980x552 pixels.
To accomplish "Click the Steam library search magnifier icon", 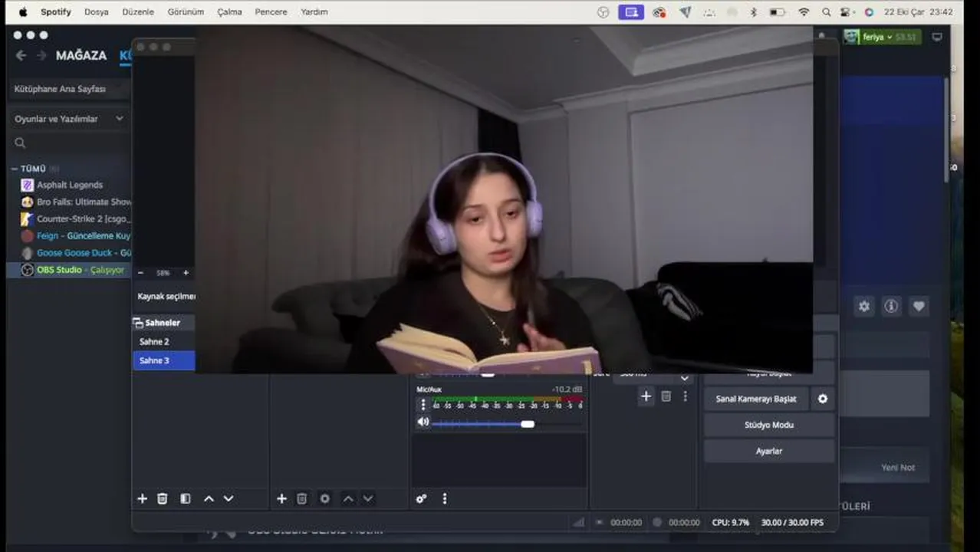I will click(x=20, y=143).
